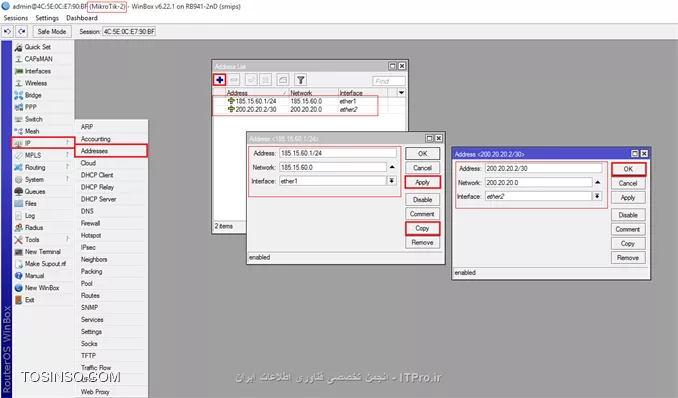Viewport: 678px width, 398px height.
Task: Open New Terminal
Action: 42,252
